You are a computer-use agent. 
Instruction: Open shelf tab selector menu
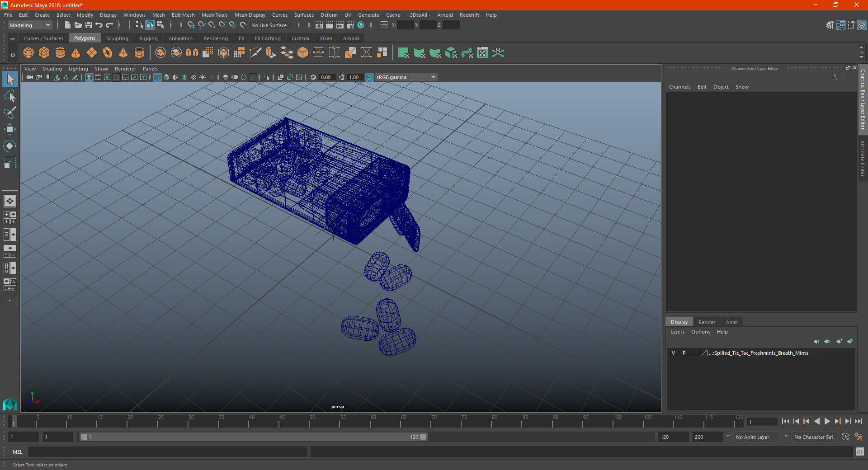tap(13, 39)
